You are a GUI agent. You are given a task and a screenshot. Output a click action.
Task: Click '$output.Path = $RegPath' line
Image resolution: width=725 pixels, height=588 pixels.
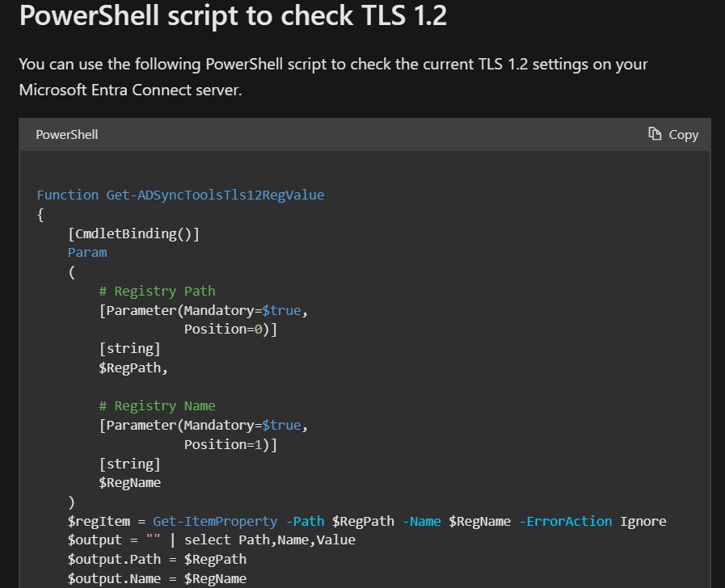click(158, 560)
